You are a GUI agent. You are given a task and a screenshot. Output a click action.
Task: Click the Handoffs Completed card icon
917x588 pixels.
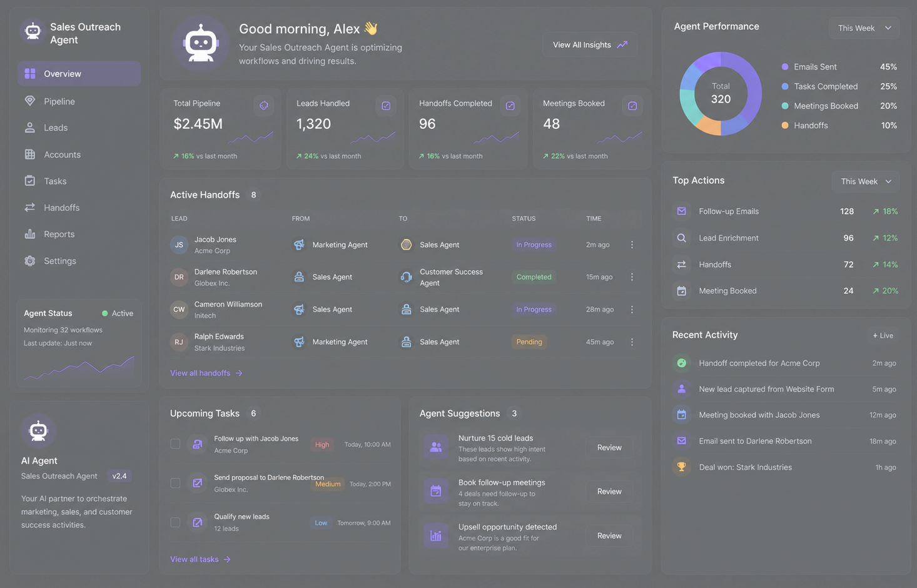click(510, 106)
